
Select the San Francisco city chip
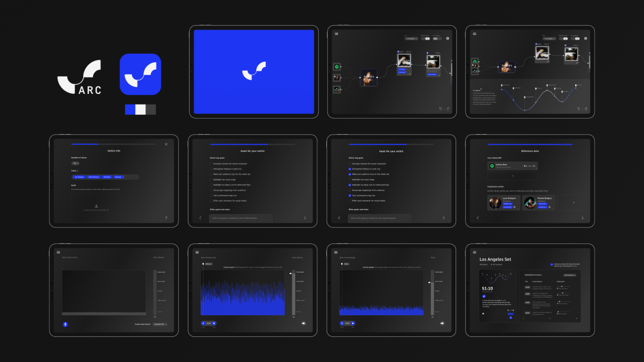(x=93, y=177)
